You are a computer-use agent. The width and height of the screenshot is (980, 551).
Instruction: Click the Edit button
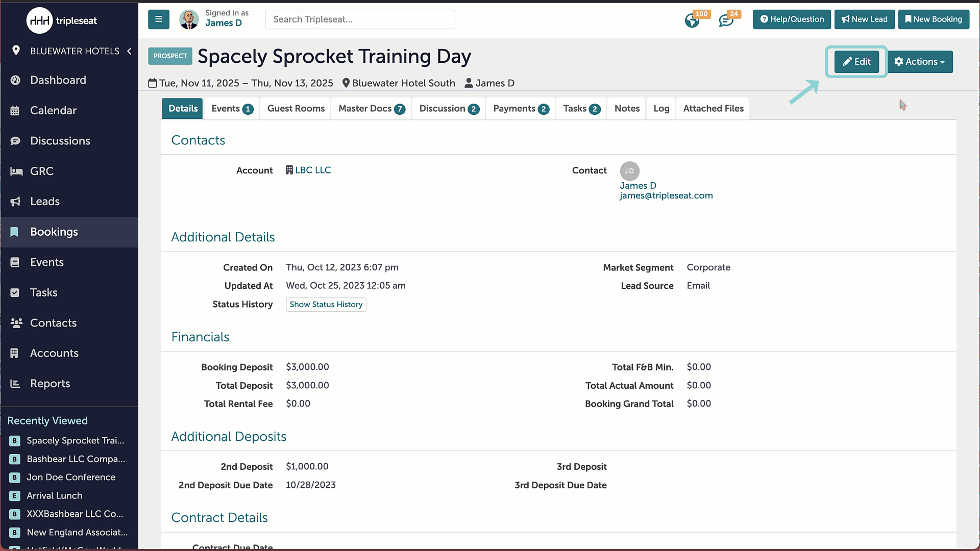point(856,62)
